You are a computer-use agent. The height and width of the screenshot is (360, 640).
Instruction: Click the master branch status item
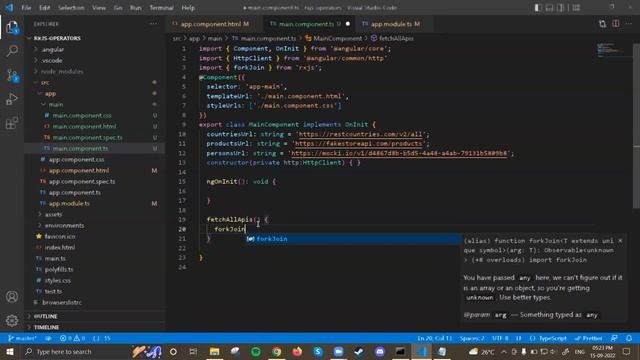click(22, 338)
